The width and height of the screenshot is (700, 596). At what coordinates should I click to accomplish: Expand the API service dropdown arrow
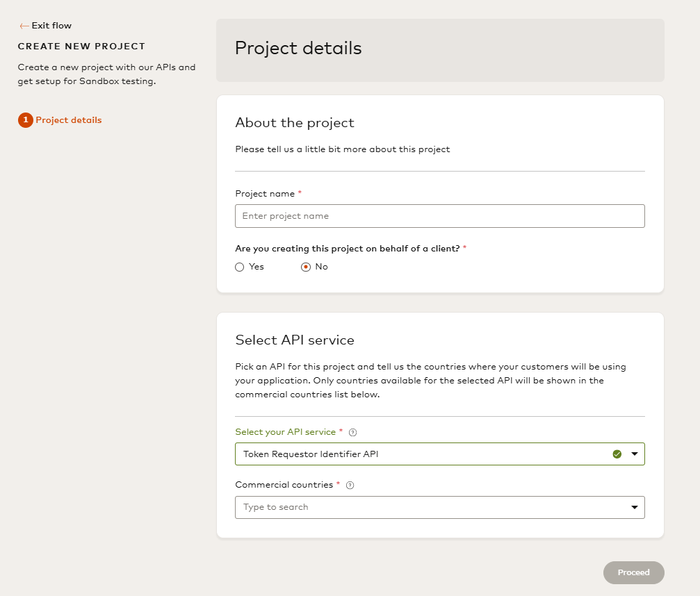click(x=634, y=454)
